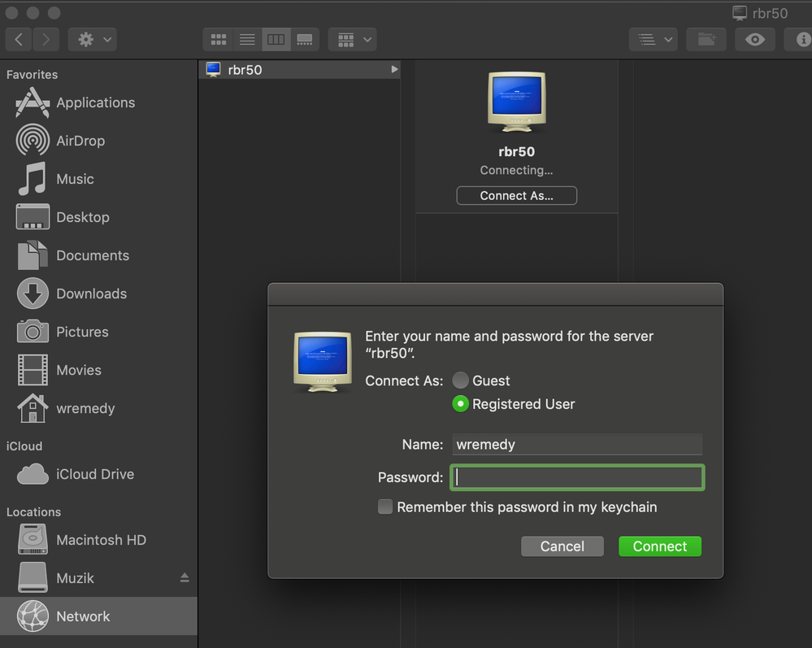This screenshot has height=648, width=812.
Task: Enable Remember this password in my keychain
Action: coord(385,507)
